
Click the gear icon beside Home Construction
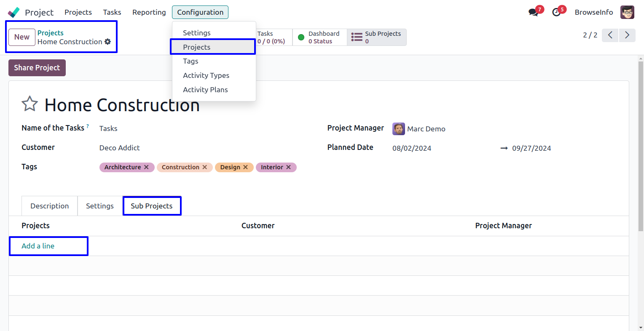108,42
